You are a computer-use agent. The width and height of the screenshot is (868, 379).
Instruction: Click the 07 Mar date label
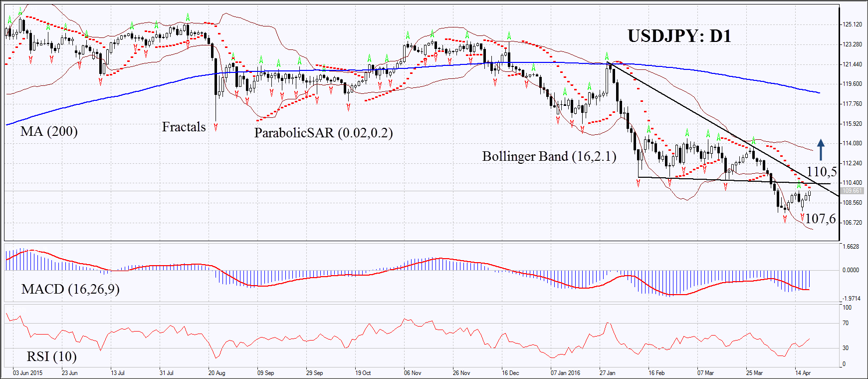click(705, 373)
